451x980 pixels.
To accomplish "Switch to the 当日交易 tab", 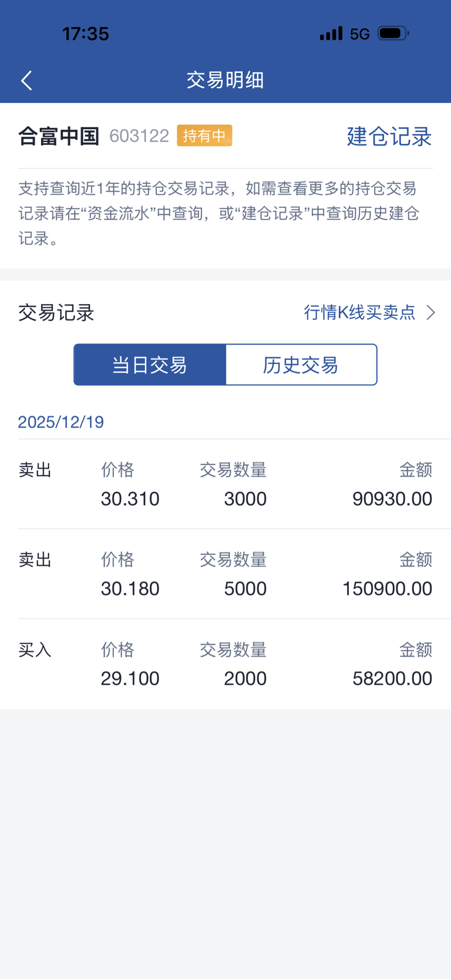I will [x=150, y=365].
